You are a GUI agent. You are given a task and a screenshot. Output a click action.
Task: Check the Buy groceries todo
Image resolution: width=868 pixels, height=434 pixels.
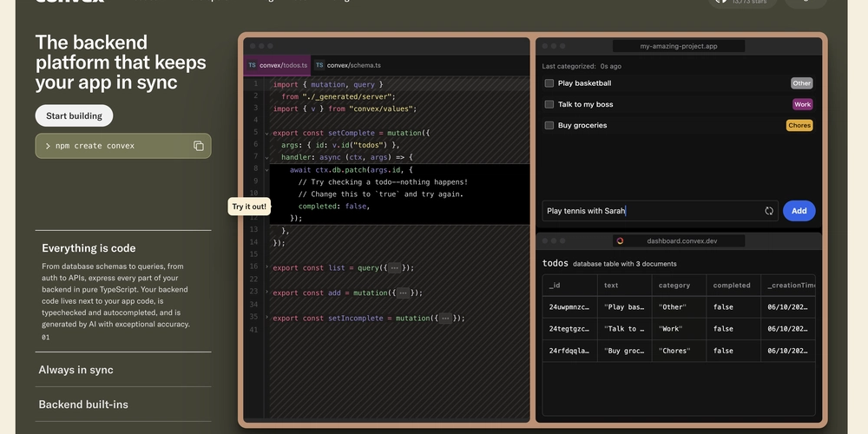(549, 125)
